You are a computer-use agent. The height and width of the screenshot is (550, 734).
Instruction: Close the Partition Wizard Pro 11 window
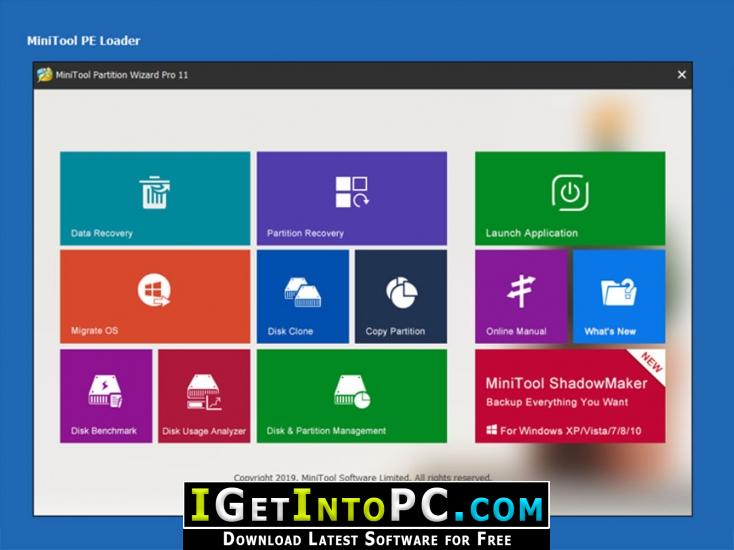pyautogui.click(x=682, y=75)
